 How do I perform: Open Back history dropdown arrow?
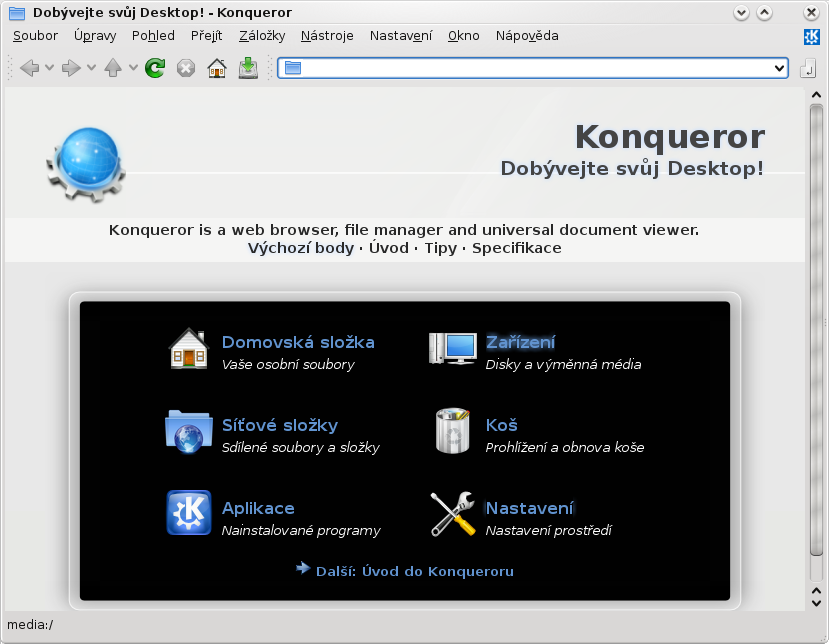49,68
